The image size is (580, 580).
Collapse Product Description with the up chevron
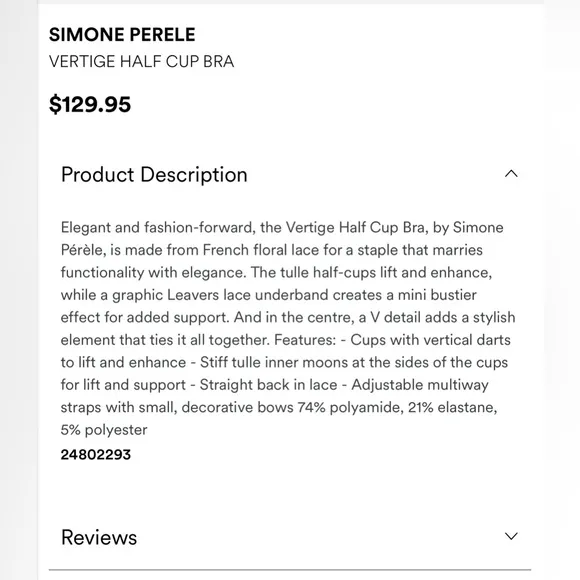511,173
